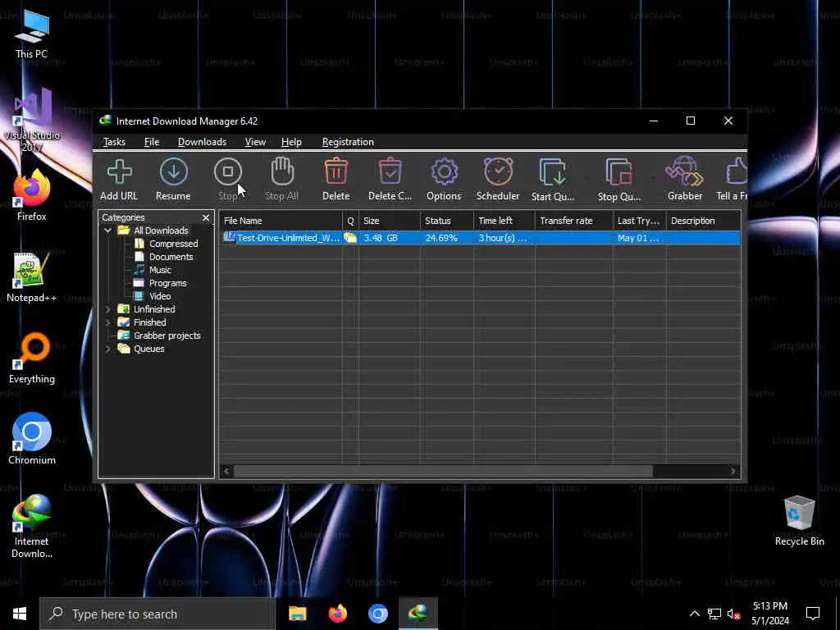840x630 pixels.
Task: Click the network tray icon
Action: (x=714, y=614)
